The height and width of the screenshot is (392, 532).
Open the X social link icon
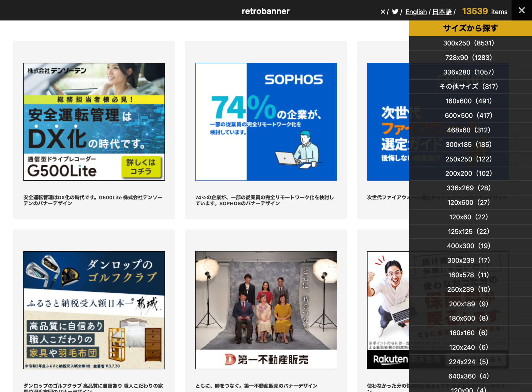pyautogui.click(x=383, y=12)
